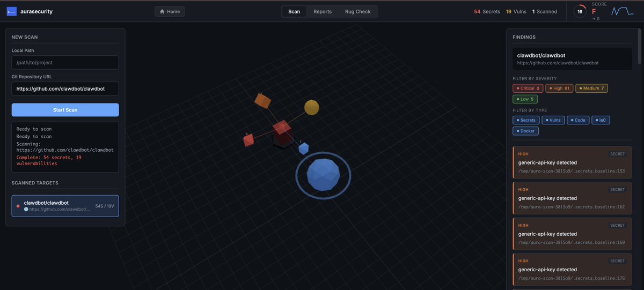Toggle the Docker type filter
644x290 pixels.
click(526, 131)
